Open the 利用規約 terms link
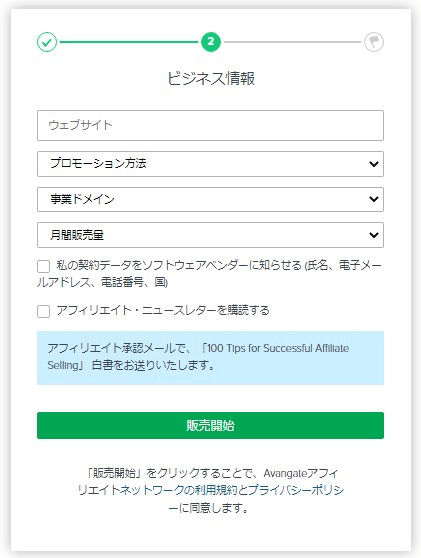 tap(221, 490)
